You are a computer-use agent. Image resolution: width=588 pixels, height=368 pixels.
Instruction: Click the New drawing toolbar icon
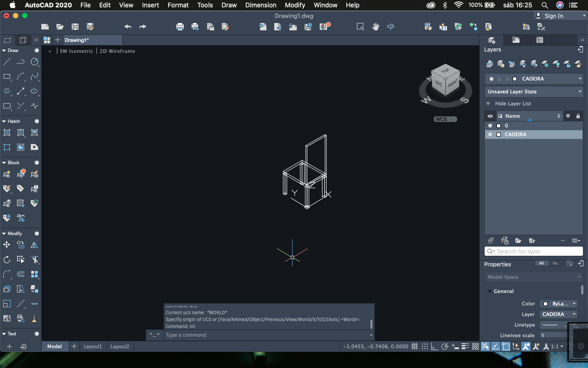tap(45, 27)
